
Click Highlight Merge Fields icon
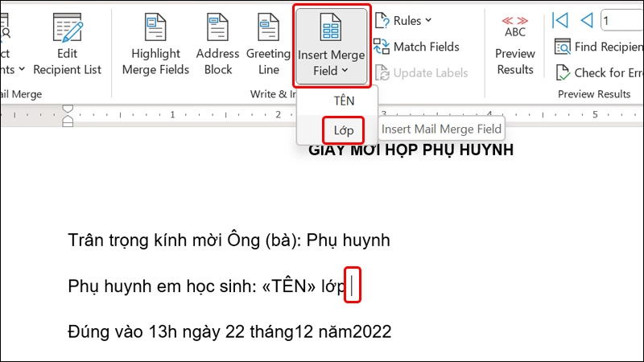(x=155, y=27)
